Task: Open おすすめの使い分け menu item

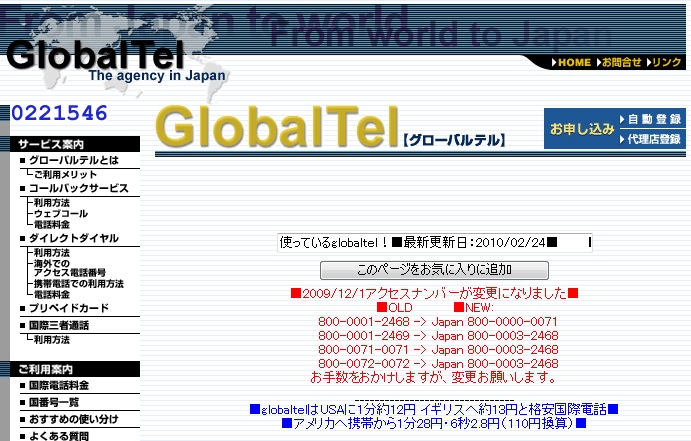Action: point(74,419)
